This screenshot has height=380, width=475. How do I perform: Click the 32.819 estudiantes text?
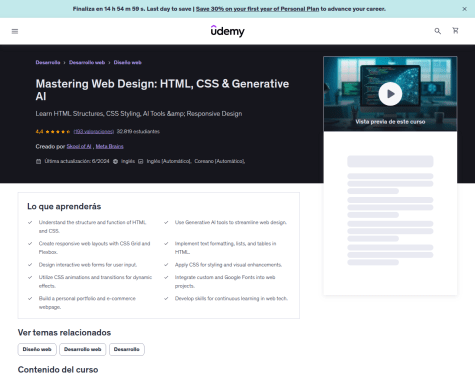pos(138,132)
